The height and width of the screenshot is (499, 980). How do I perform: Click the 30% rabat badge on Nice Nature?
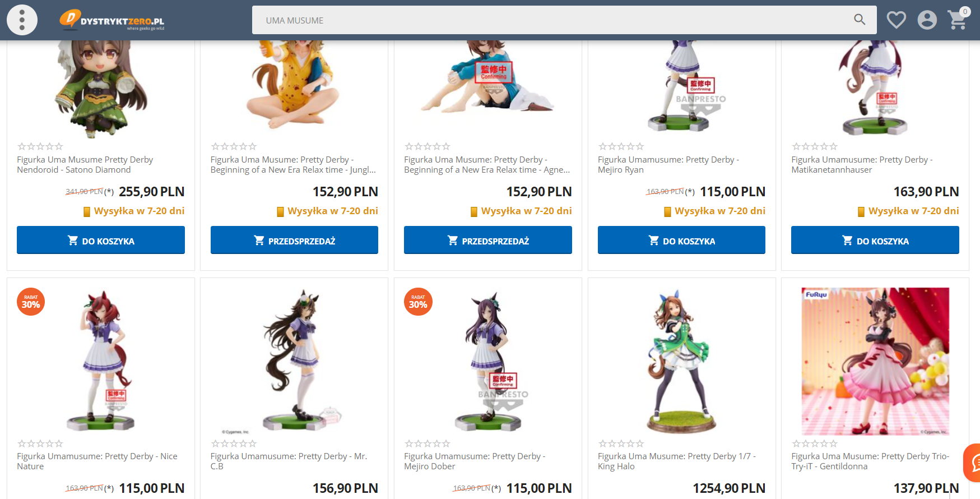tap(31, 302)
